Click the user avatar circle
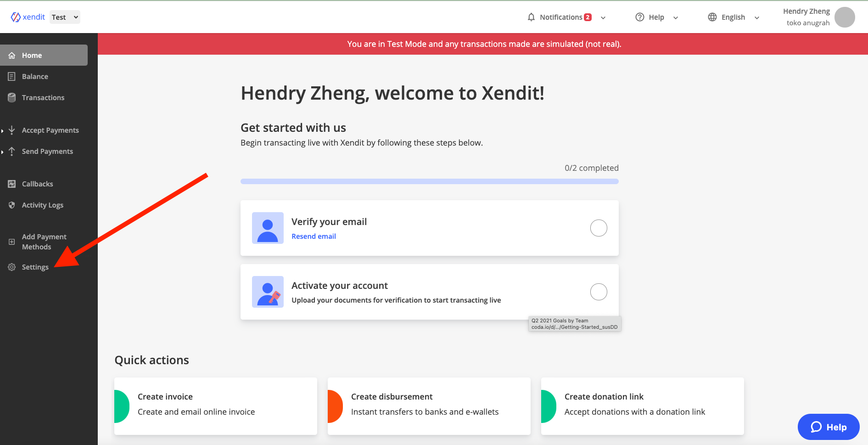 845,17
